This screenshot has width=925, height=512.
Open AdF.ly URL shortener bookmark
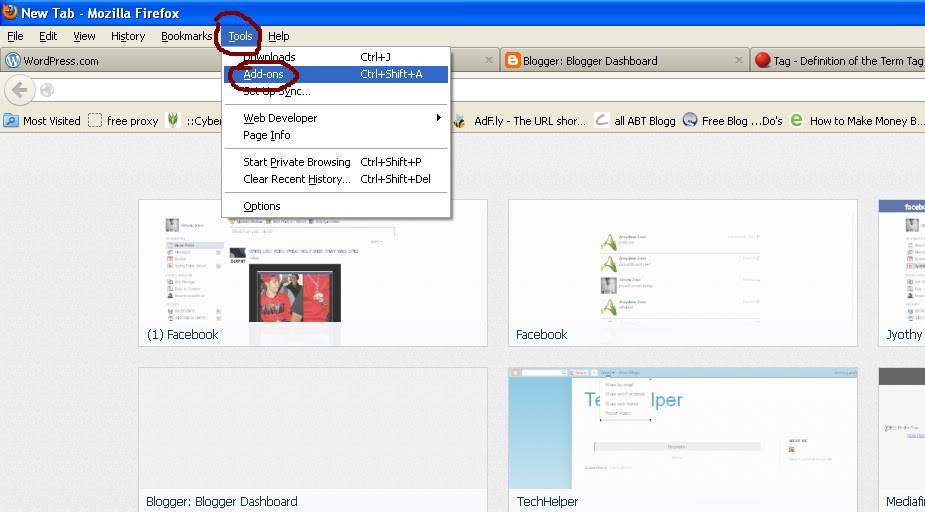520,121
